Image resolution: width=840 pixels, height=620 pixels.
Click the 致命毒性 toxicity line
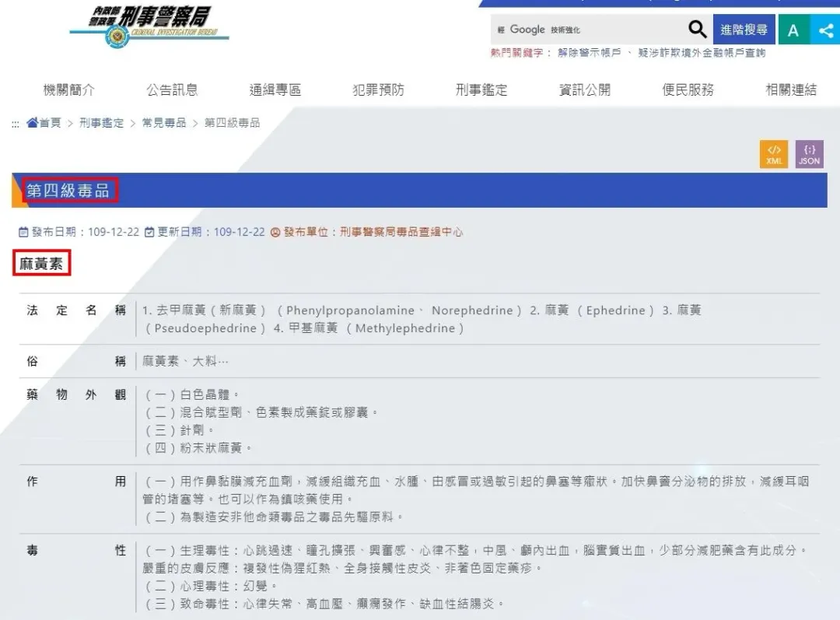(x=324, y=604)
